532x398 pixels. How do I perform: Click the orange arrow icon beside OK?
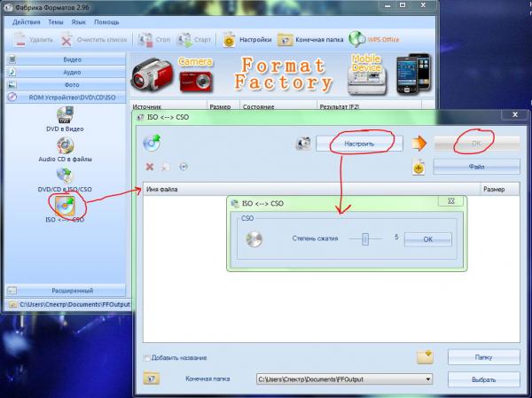419,144
